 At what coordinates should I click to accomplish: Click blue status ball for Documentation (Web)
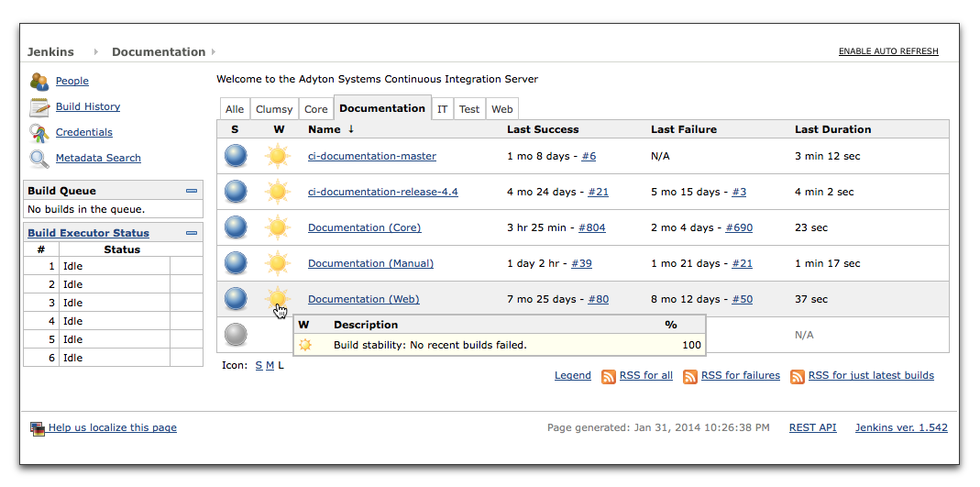point(236,298)
